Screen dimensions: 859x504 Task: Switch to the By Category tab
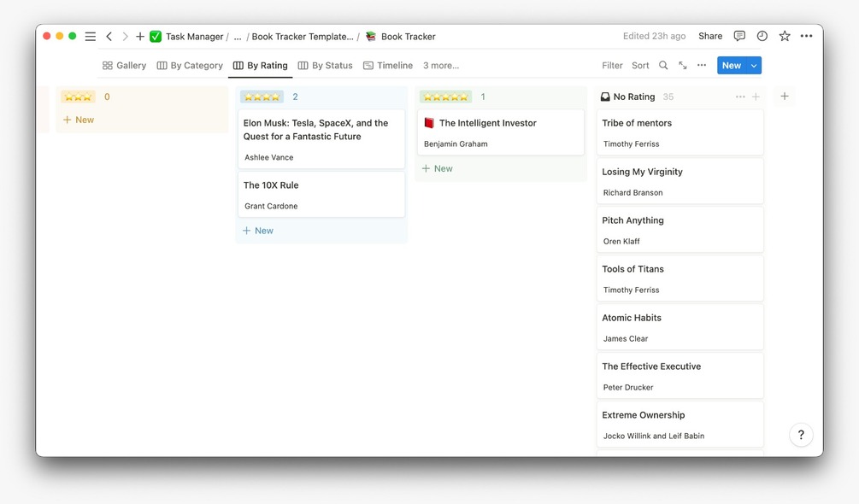click(x=190, y=66)
